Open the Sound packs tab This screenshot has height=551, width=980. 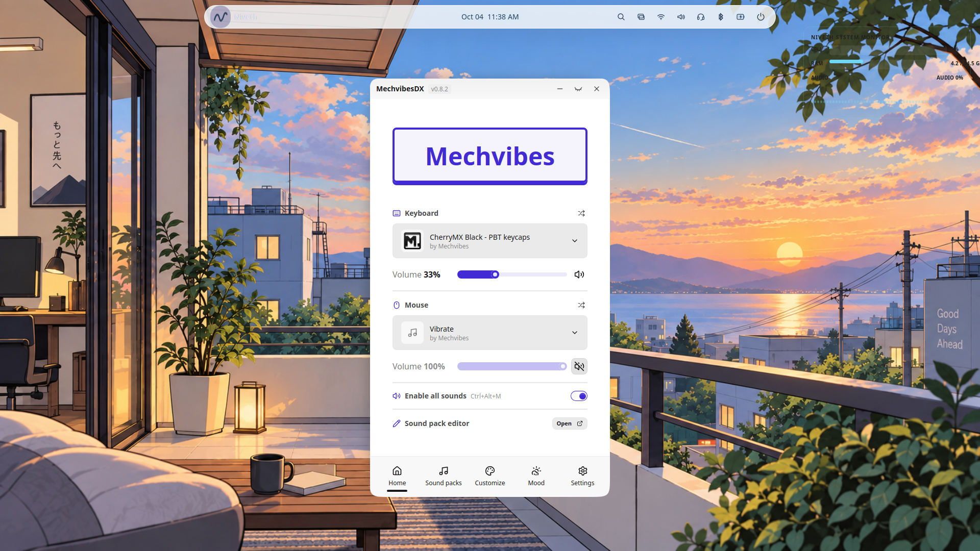point(444,476)
